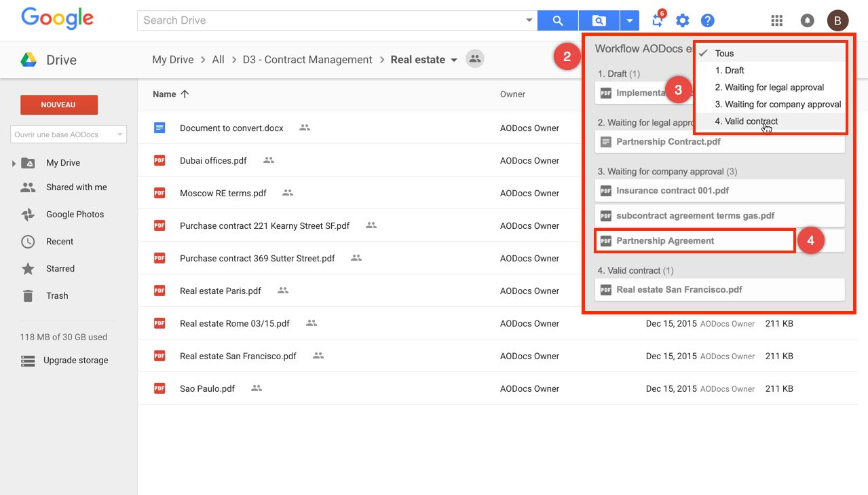
Task: Click the Owner column header
Action: pos(512,94)
